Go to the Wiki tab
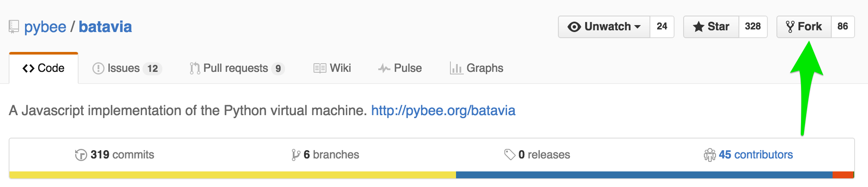 click(x=332, y=68)
